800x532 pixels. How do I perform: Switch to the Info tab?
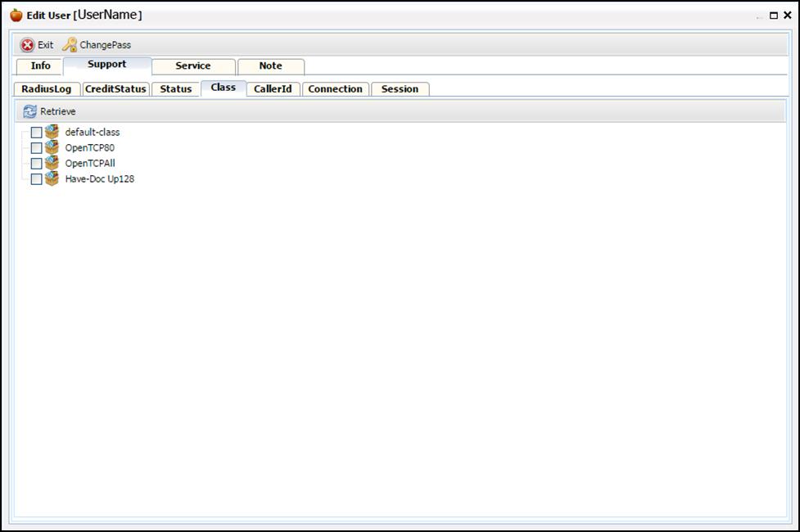coord(40,66)
